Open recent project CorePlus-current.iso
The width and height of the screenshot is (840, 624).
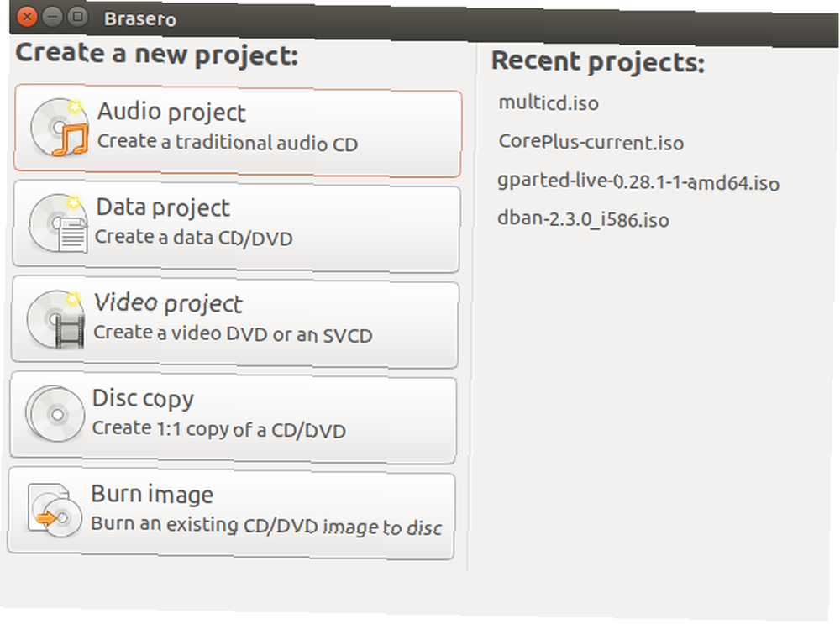tap(591, 142)
